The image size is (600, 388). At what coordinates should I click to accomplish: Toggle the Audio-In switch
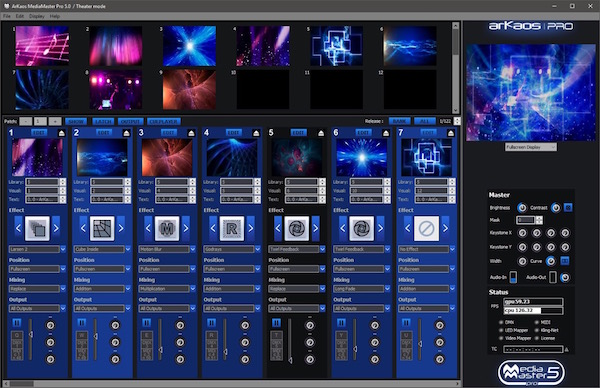513,277
